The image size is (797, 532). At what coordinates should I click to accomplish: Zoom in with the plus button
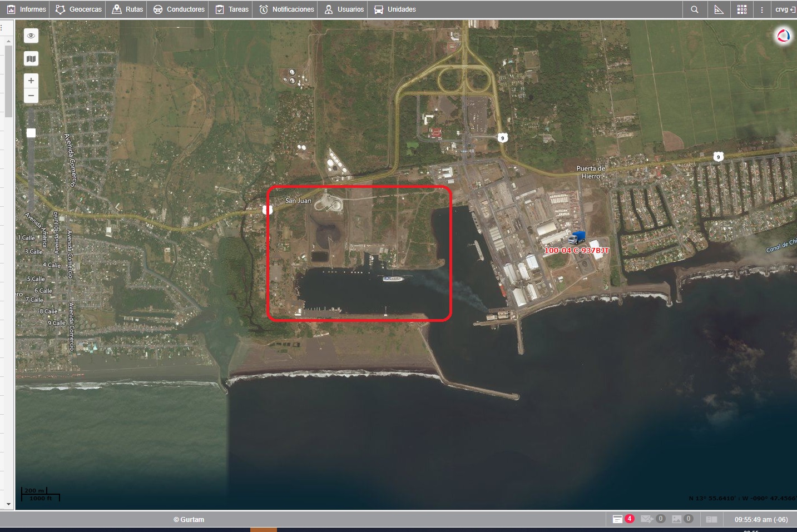click(31, 81)
